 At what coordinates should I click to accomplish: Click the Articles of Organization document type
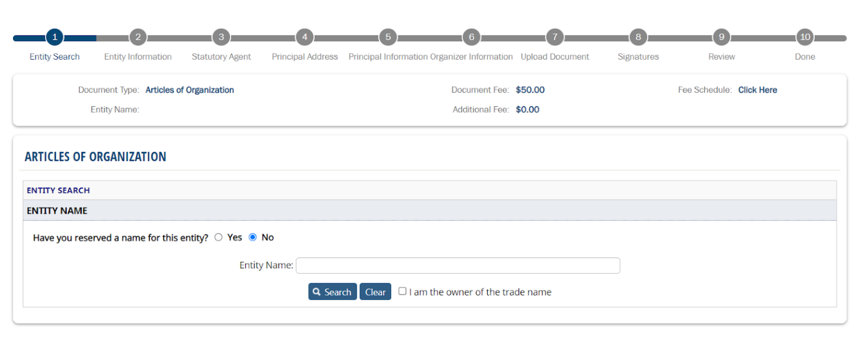[x=189, y=90]
